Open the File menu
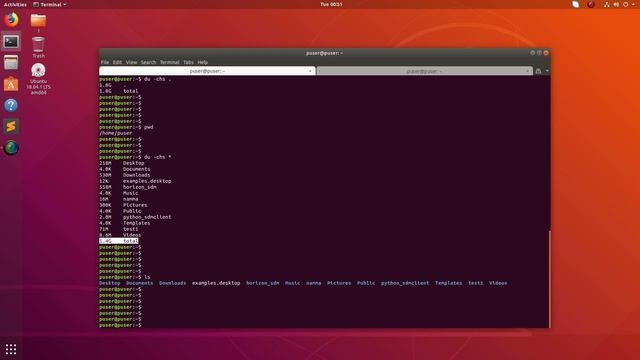Viewport: 640px width, 360px height. coord(105,62)
